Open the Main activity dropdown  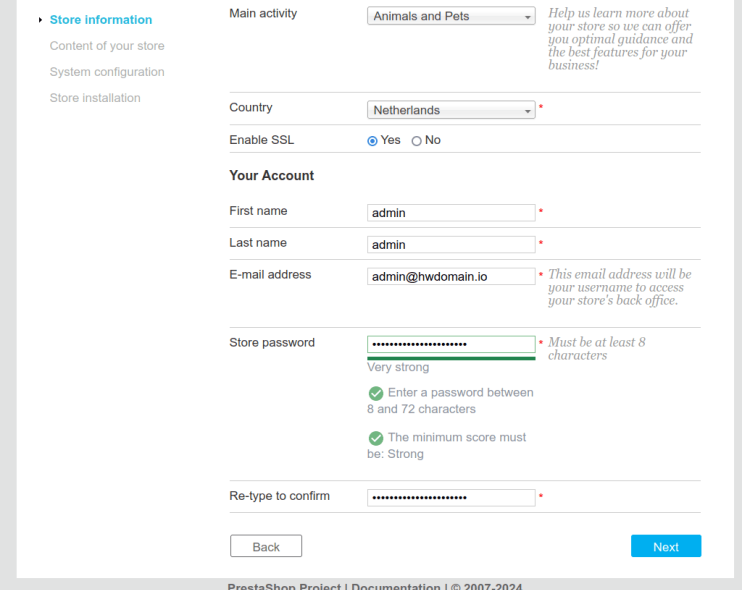(x=451, y=17)
